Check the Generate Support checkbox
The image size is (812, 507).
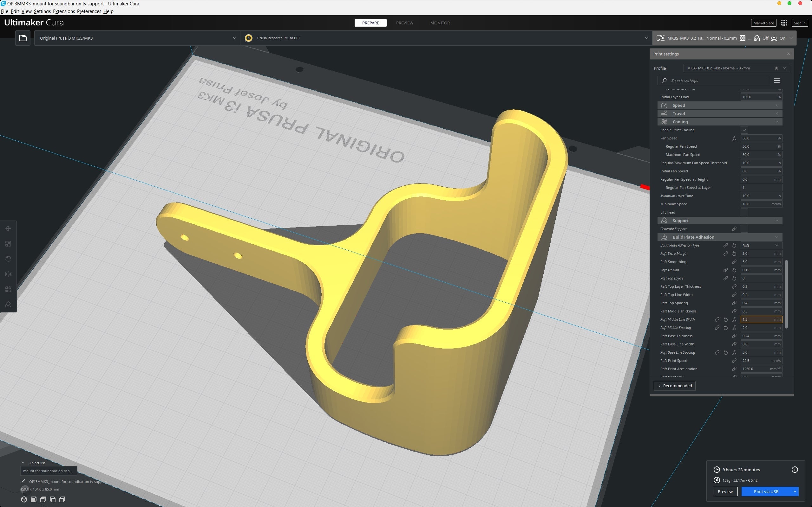coord(744,229)
